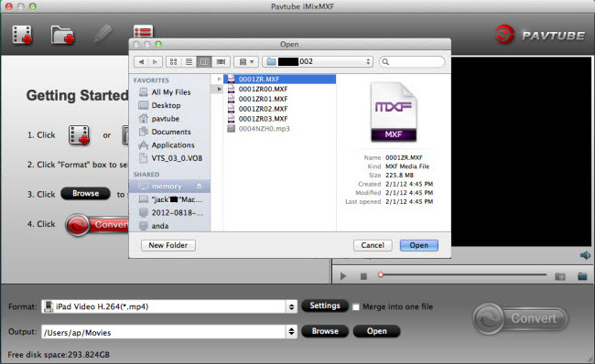The height and width of the screenshot is (364, 595).
Task: Click the Open dialog search field
Action: coord(412,62)
